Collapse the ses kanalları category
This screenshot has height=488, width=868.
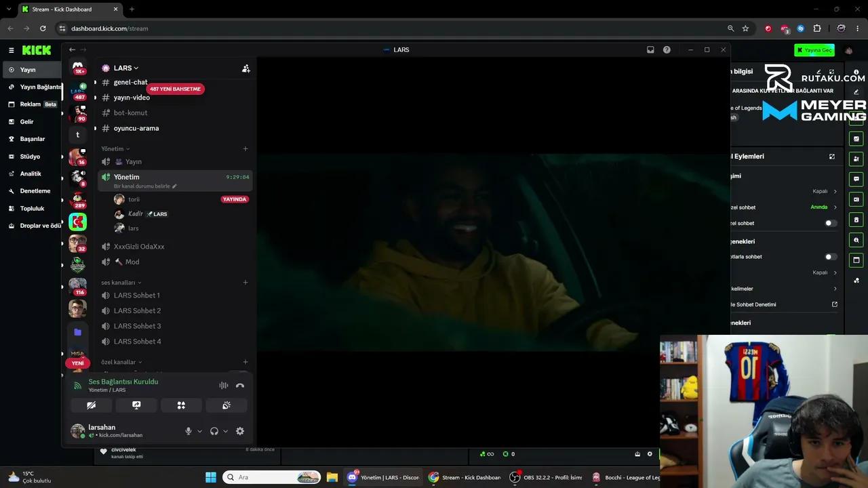coord(121,283)
